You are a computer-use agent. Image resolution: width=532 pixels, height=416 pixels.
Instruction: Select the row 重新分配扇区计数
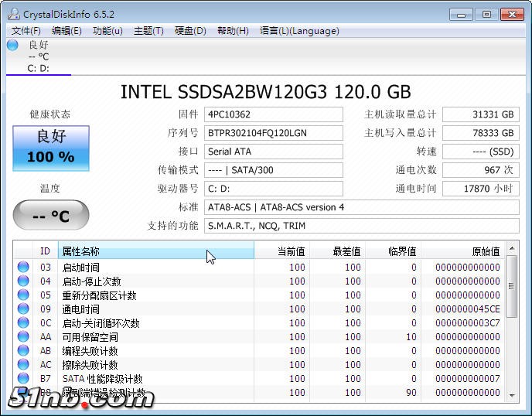pyautogui.click(x=259, y=295)
